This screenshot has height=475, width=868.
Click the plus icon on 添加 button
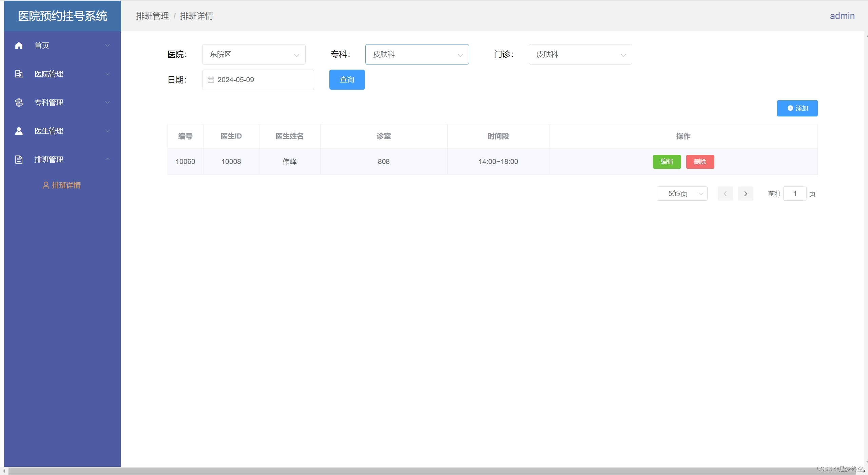coord(790,108)
